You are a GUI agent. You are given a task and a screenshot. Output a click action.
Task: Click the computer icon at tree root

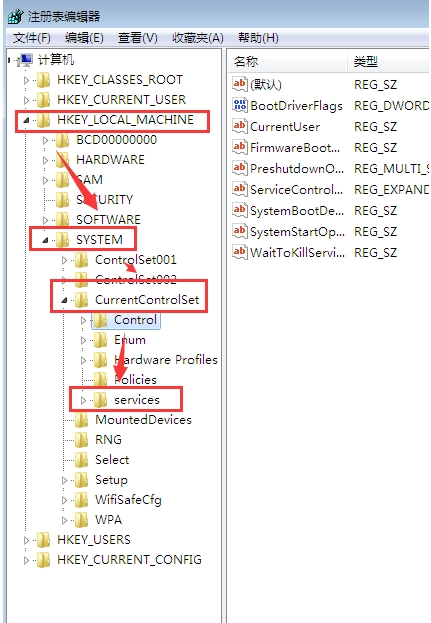26,60
